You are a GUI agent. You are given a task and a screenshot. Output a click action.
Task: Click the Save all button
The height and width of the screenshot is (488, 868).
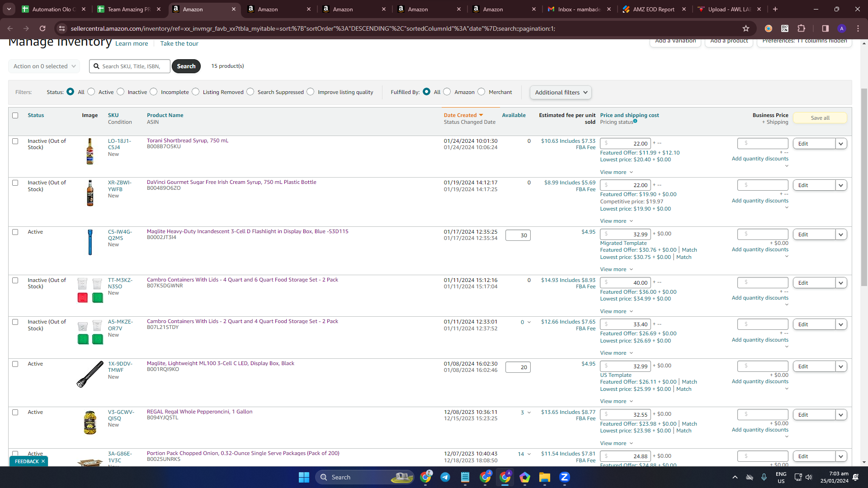[x=820, y=118]
